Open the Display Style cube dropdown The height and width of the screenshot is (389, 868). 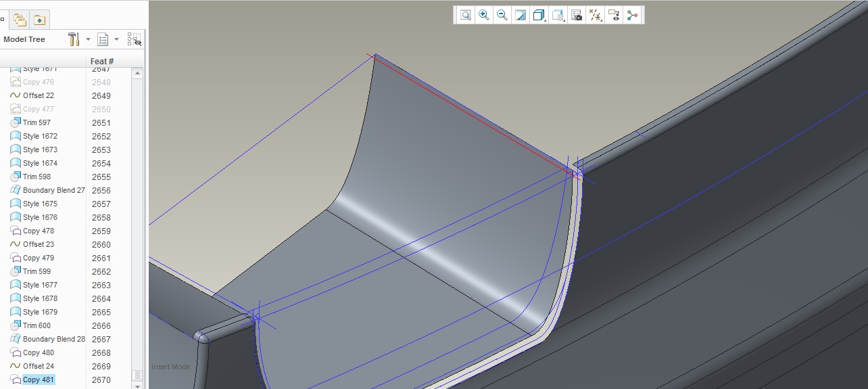pos(539,16)
